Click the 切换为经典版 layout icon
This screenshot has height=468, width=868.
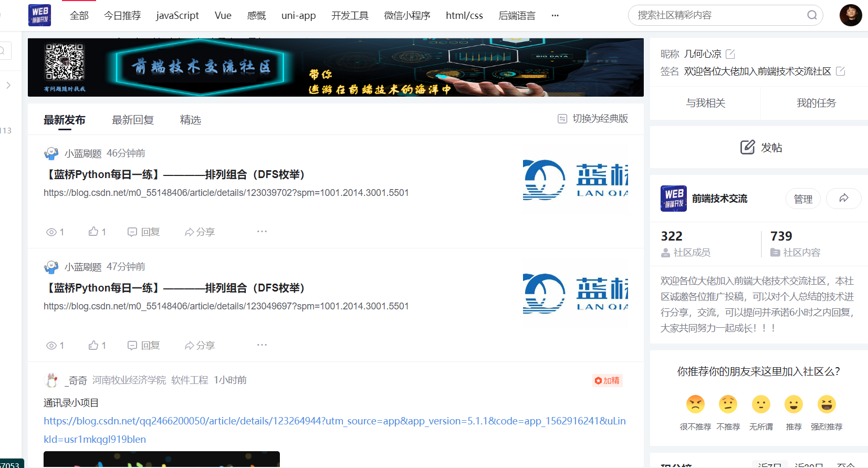click(562, 119)
